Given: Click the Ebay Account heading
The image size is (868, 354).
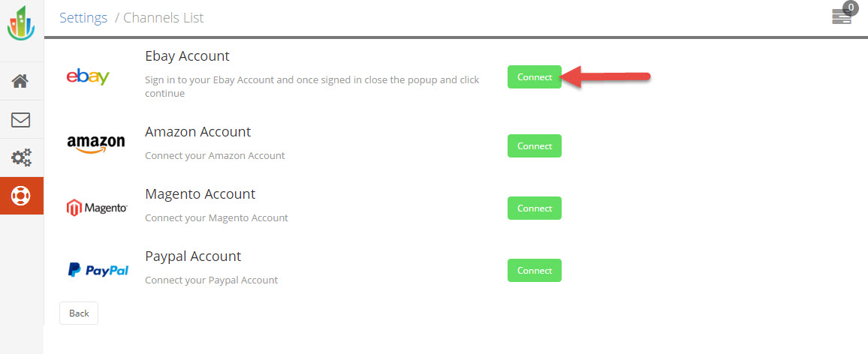Looking at the screenshot, I should (187, 56).
